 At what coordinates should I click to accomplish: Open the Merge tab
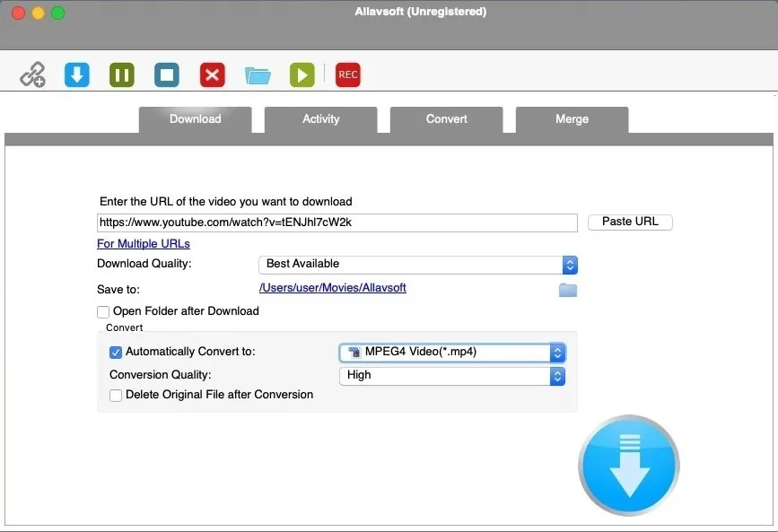[x=572, y=119]
